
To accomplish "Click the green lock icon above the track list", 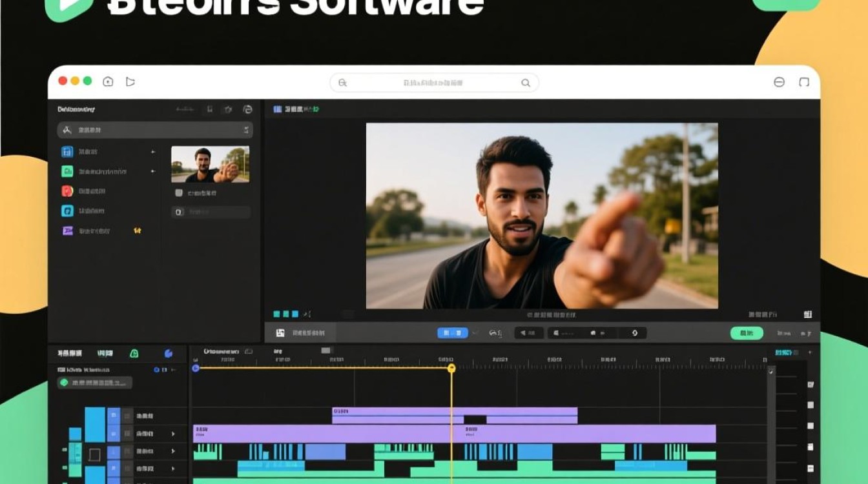I will point(134,353).
